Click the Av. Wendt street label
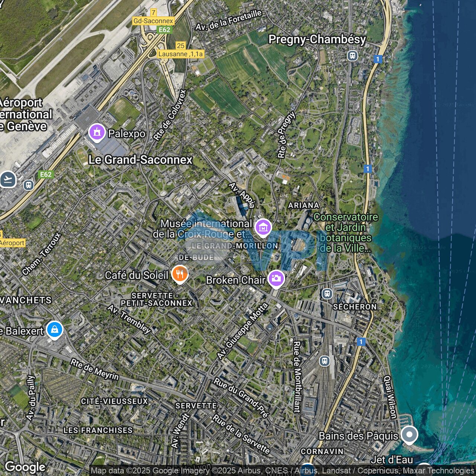The height and width of the screenshot is (476, 476). click(180, 430)
